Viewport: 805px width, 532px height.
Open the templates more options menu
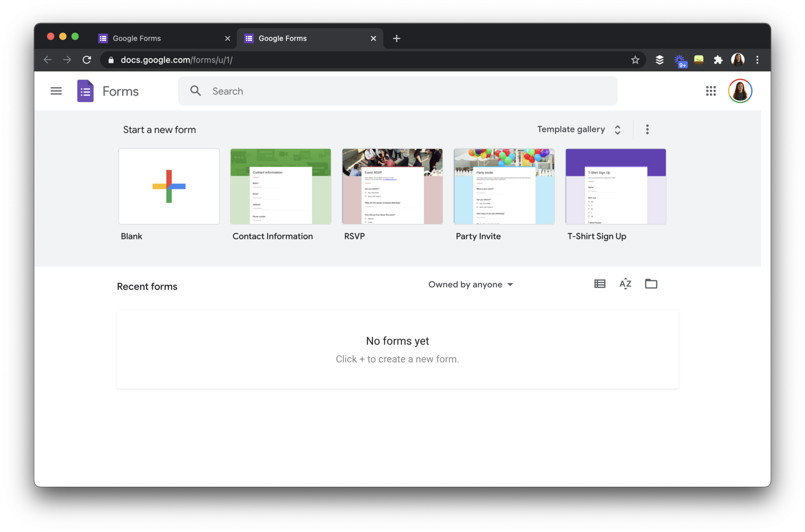pos(647,129)
